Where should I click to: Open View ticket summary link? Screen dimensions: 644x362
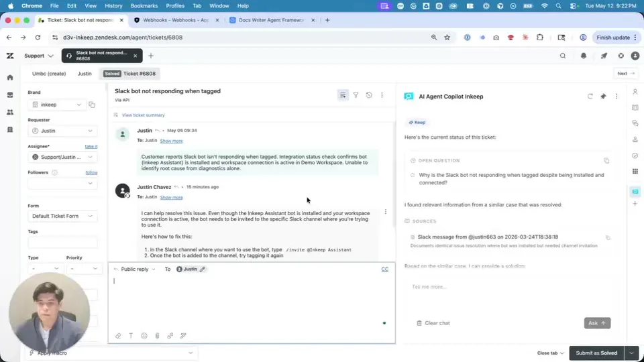coord(144,115)
